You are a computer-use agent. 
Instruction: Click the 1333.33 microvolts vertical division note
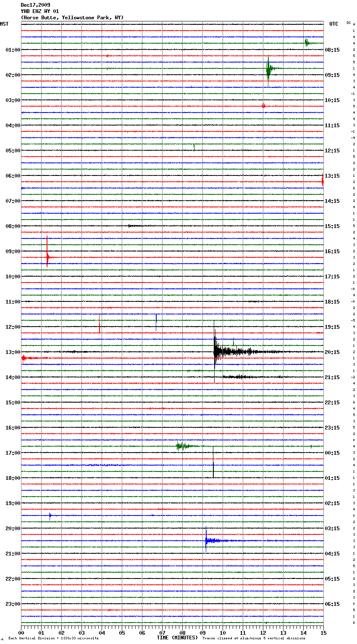pyautogui.click(x=53, y=639)
